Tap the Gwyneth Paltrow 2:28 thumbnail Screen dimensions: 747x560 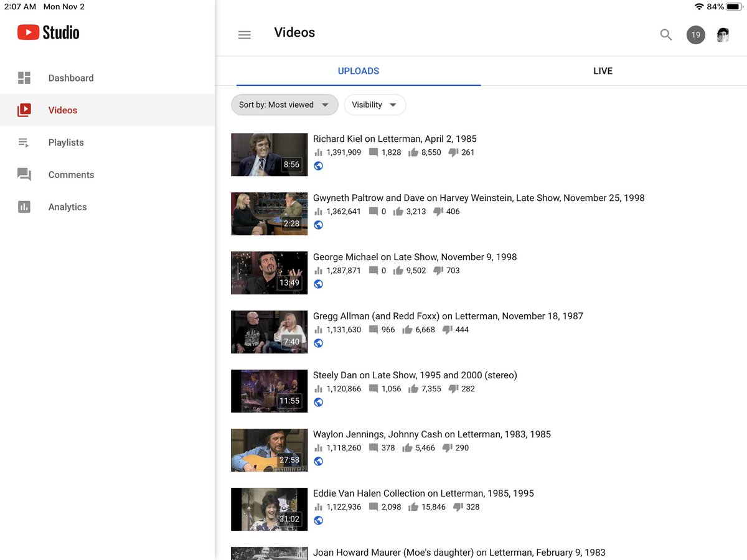pos(269,213)
